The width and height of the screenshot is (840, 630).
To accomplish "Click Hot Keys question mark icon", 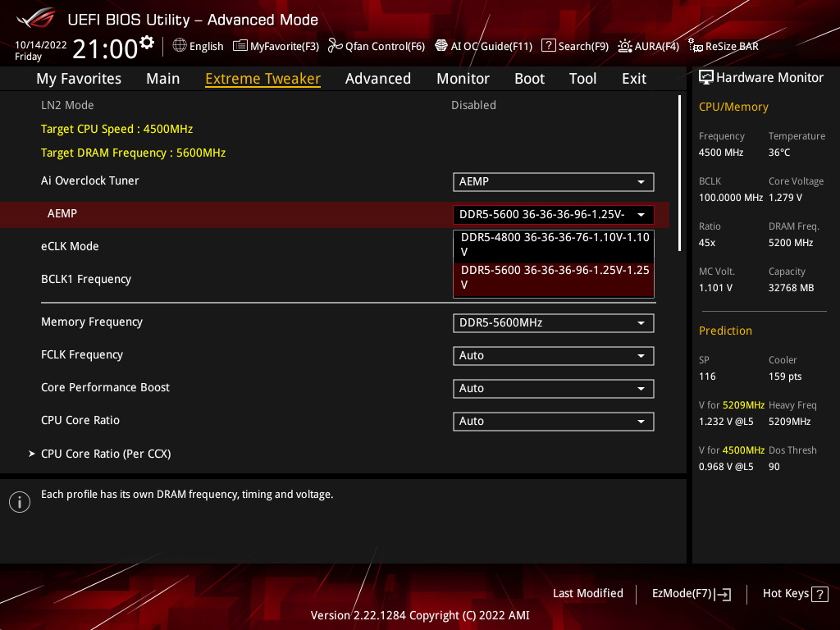I will pyautogui.click(x=819, y=594).
